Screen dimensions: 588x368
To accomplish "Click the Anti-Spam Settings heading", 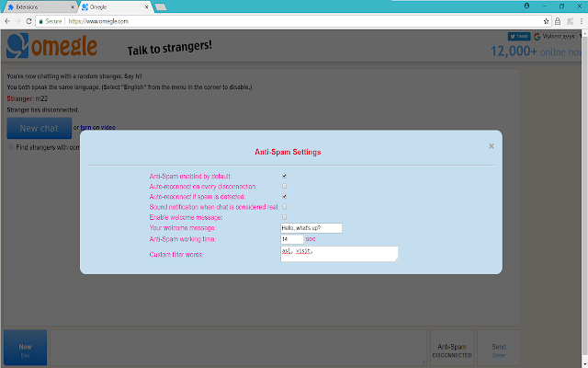I will coord(288,152).
